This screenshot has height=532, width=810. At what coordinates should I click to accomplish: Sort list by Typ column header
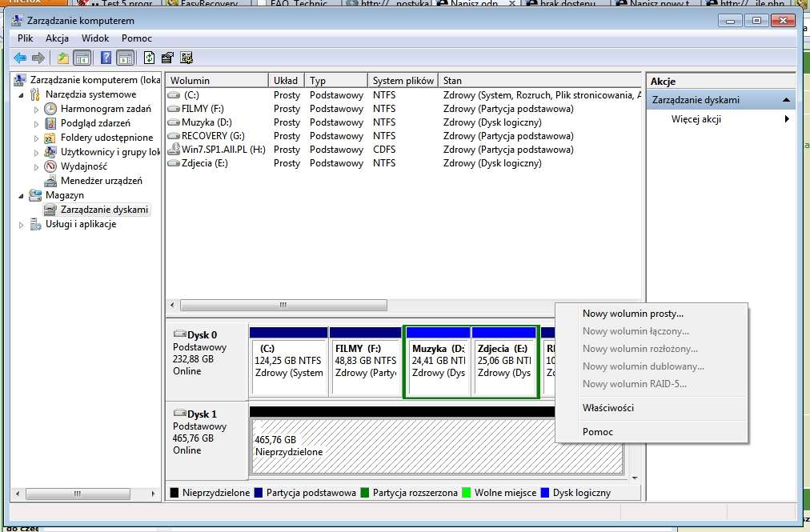point(336,81)
